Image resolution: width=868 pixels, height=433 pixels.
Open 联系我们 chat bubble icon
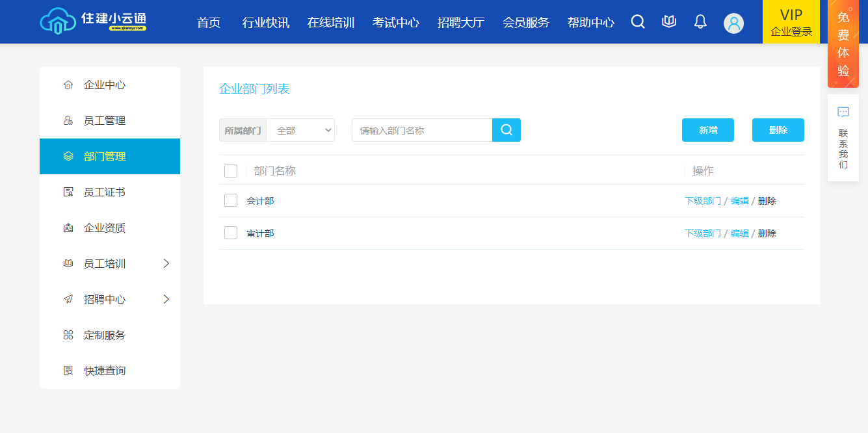pyautogui.click(x=843, y=112)
